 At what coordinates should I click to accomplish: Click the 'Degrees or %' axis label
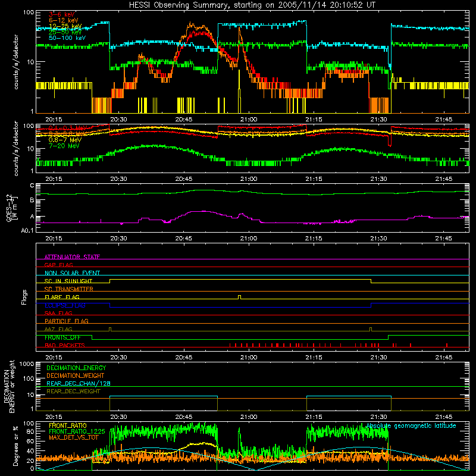tap(15, 446)
